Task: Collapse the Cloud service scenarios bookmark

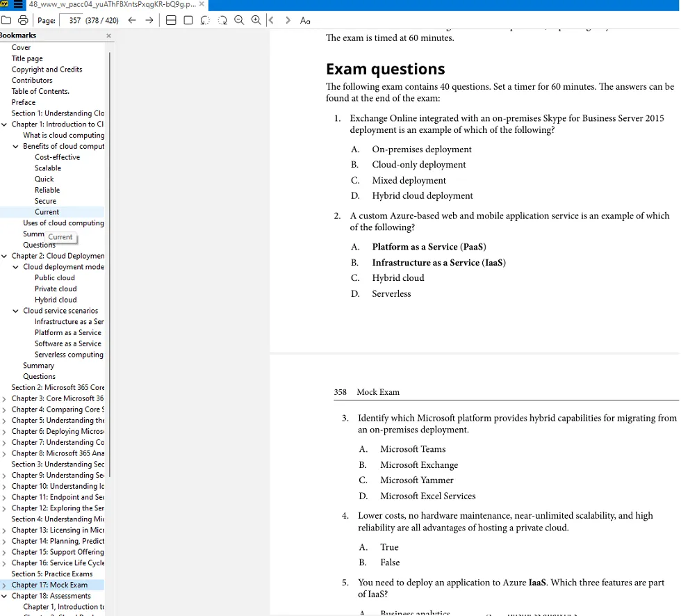Action: pos(16,311)
